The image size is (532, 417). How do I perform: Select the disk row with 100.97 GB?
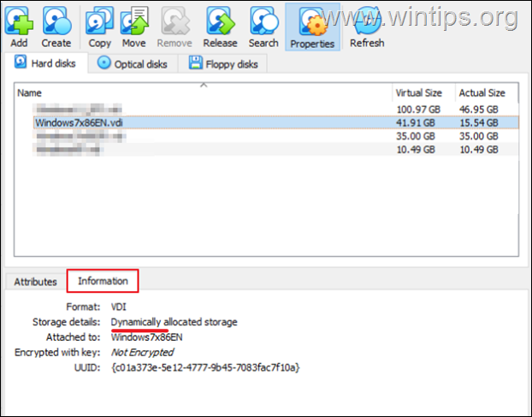[276, 110]
